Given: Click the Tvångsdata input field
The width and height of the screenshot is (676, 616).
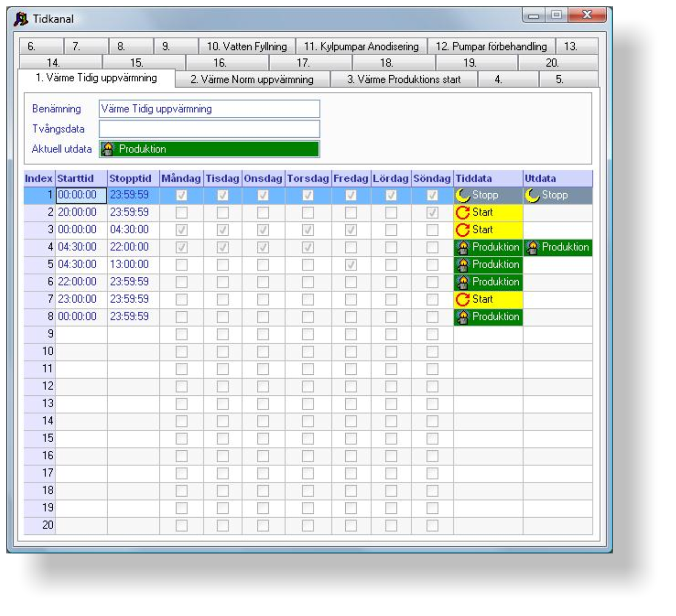Looking at the screenshot, I should point(209,129).
